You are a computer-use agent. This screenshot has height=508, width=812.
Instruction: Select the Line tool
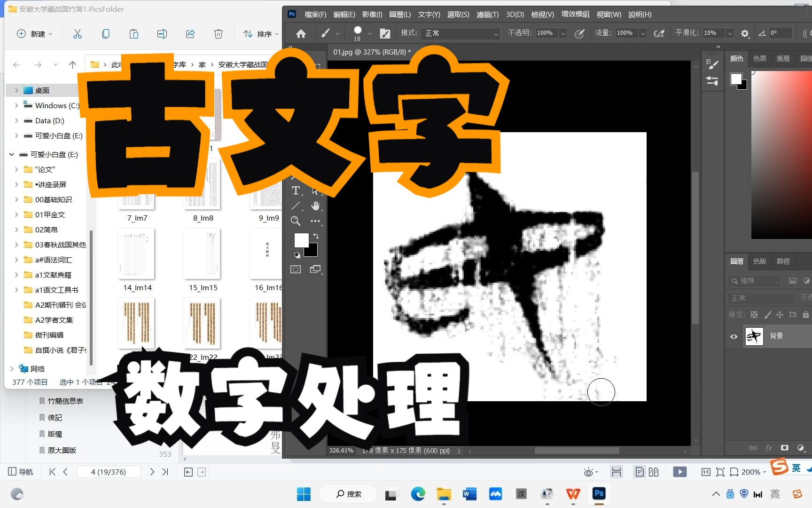pos(296,206)
